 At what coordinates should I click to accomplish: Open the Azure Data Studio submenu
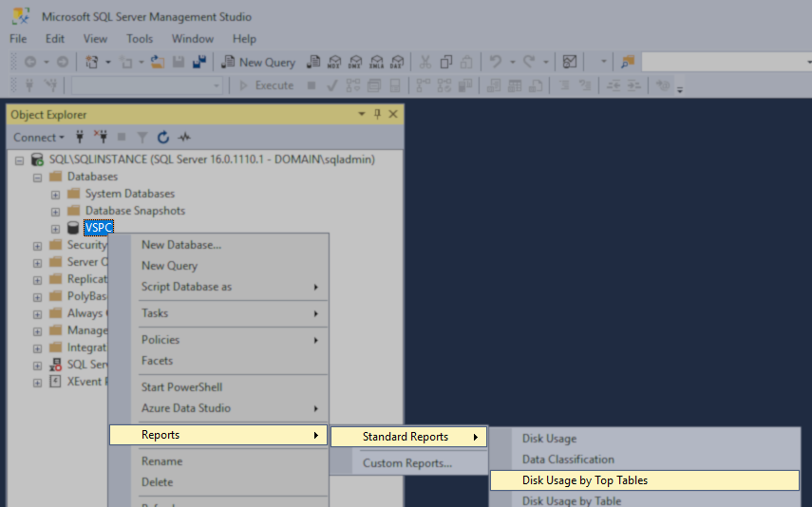coord(218,408)
